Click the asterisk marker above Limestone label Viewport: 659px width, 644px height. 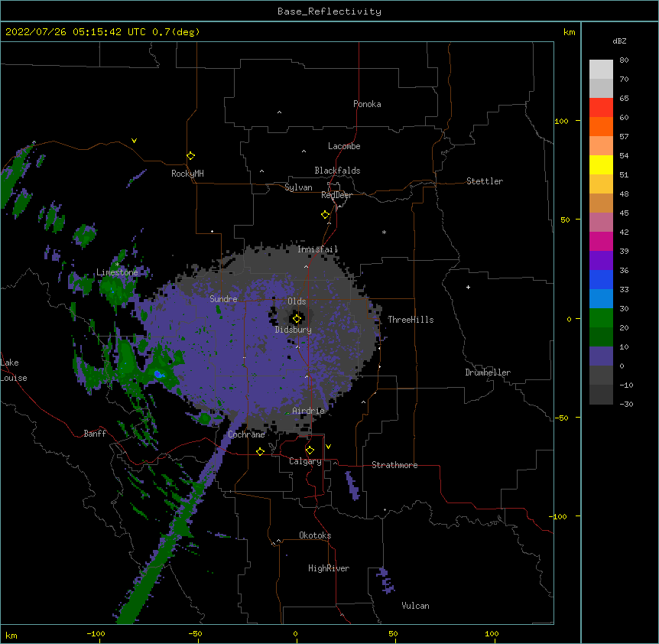click(117, 265)
